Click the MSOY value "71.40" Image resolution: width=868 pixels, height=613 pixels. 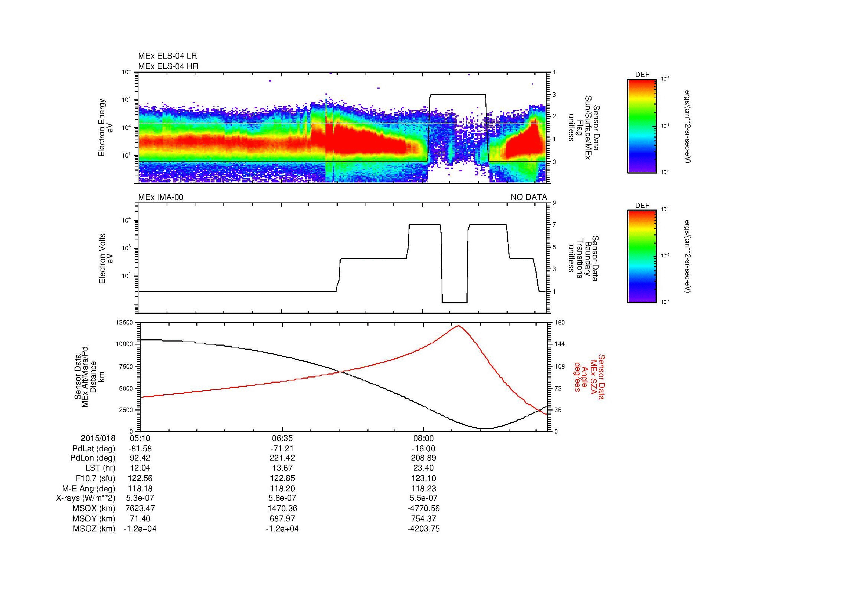tap(140, 518)
